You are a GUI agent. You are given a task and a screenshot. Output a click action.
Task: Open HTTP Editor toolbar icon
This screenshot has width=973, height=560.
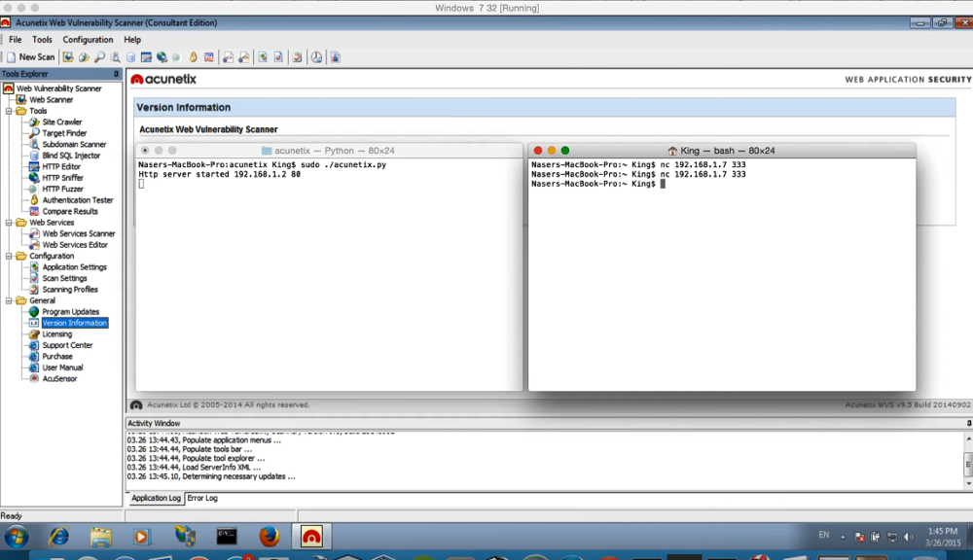(146, 57)
